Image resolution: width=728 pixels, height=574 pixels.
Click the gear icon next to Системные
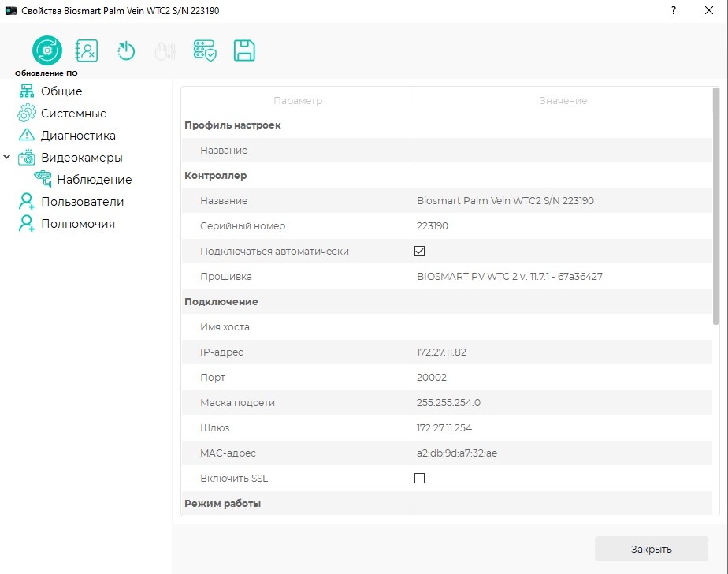click(x=27, y=113)
